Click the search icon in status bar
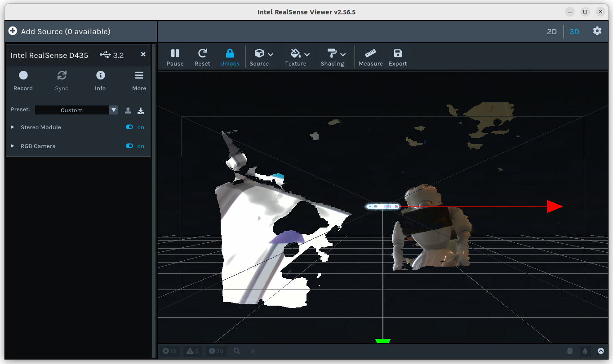 coord(237,351)
